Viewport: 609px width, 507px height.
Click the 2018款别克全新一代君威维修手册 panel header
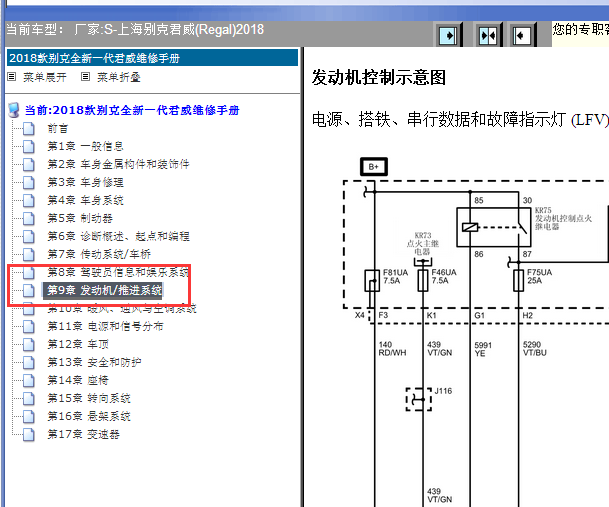point(153,58)
